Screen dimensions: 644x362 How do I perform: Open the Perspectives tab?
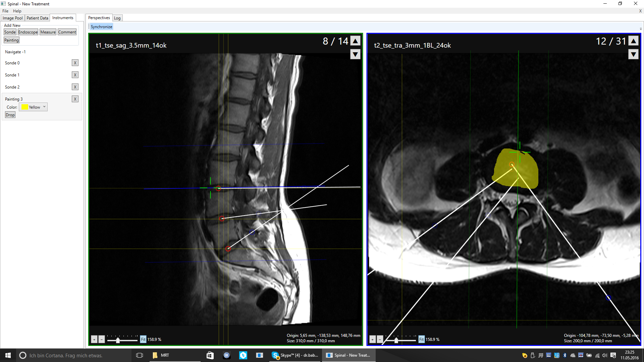point(99,18)
